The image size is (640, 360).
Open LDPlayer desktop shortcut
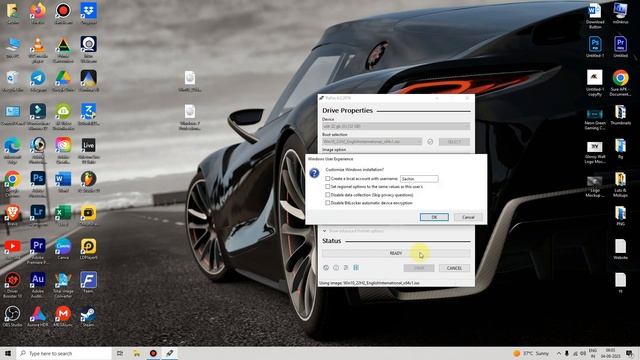coord(89,249)
